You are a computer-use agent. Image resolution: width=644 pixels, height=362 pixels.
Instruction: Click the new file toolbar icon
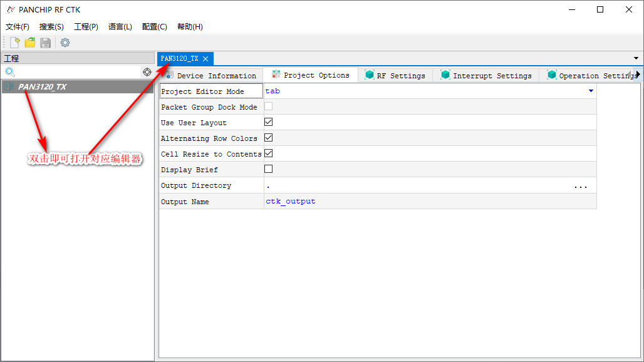coord(15,43)
